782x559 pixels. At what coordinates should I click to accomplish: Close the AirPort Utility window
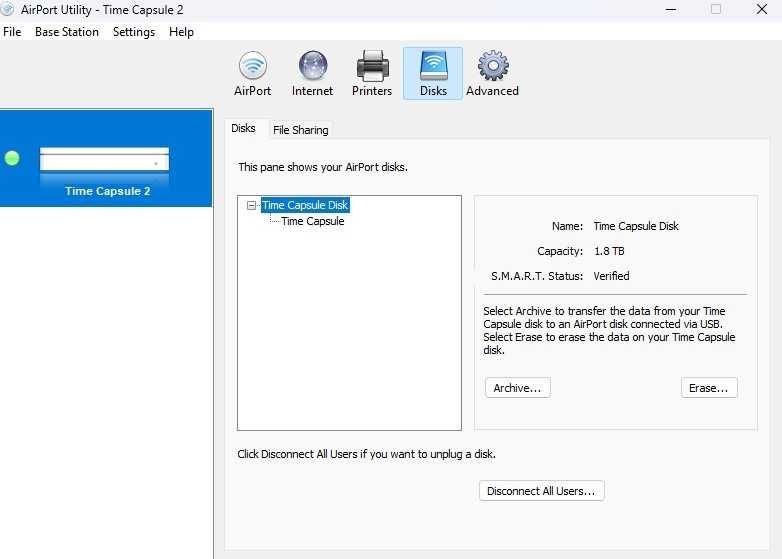pos(762,9)
